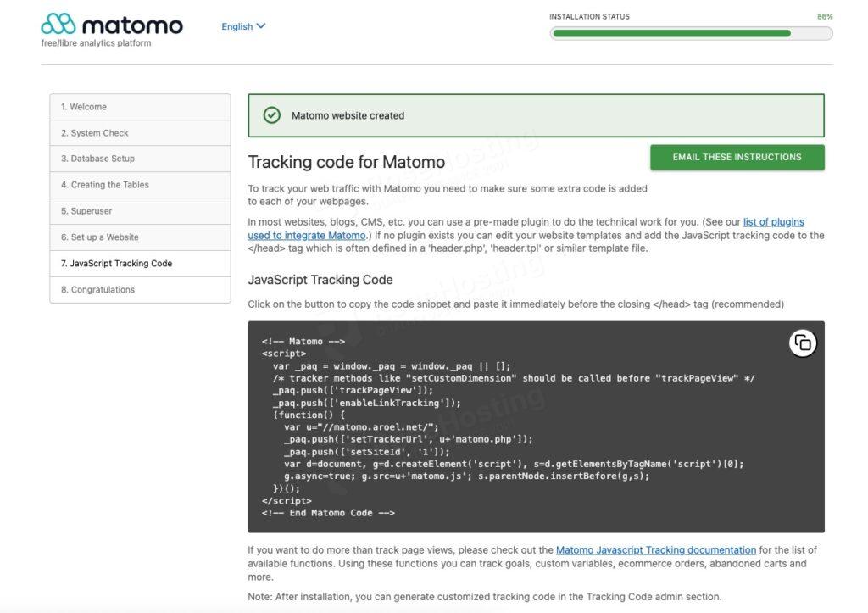Click the Note: After installation paragraph
Image resolution: width=868 pixels, height=613 pixels.
coord(484,596)
